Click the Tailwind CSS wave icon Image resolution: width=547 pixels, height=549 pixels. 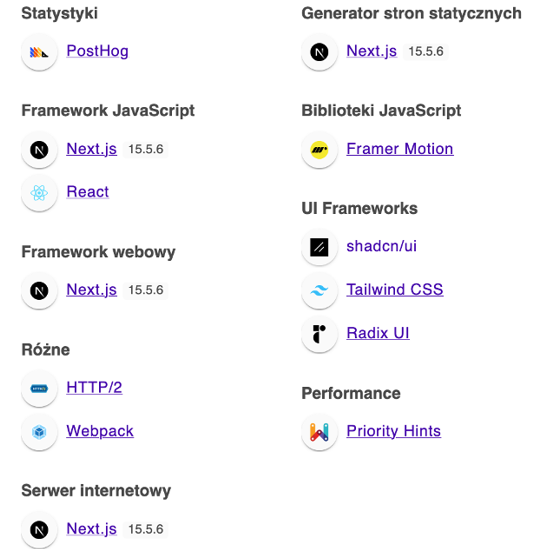point(319,290)
